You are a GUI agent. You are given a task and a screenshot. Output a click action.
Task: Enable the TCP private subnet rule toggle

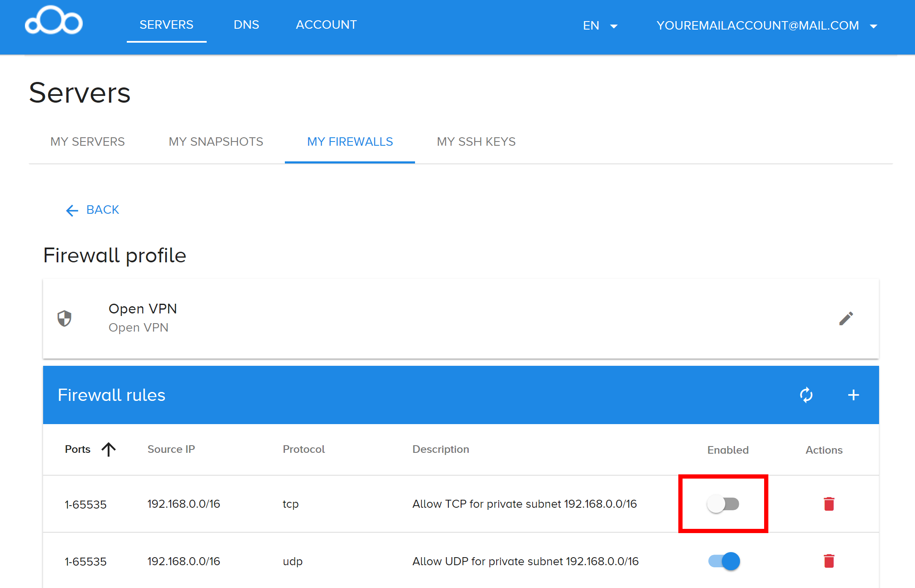(723, 504)
